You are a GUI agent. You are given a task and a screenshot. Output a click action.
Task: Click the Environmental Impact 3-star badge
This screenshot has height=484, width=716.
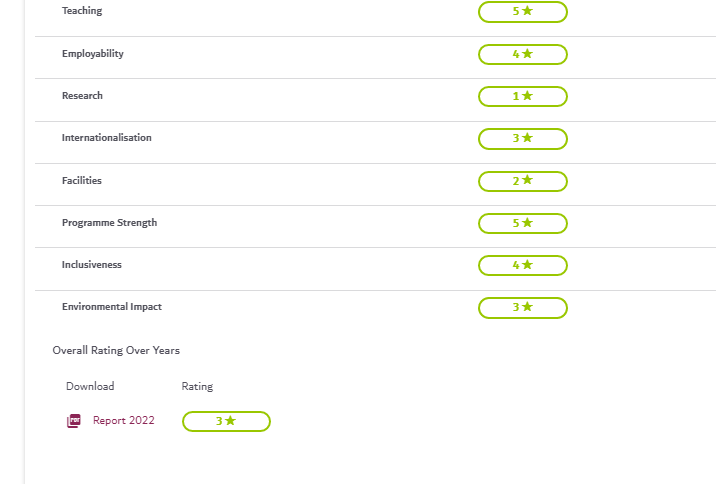[522, 307]
